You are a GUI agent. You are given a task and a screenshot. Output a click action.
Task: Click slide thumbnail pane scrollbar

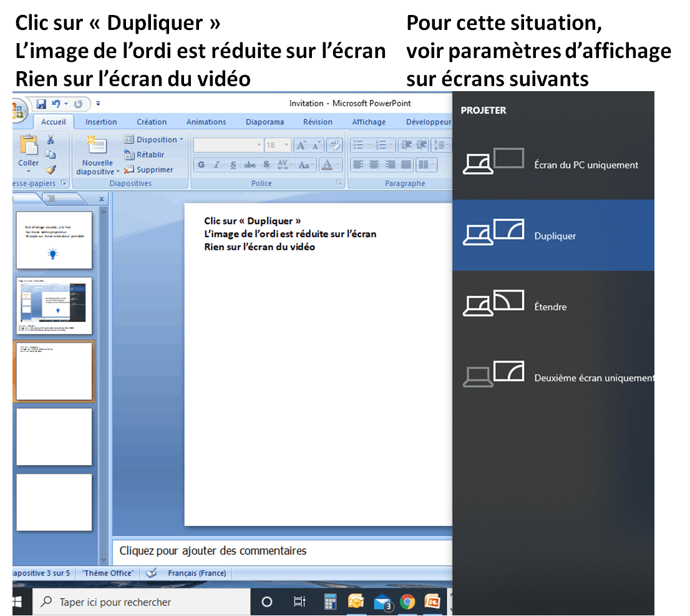[104, 386]
